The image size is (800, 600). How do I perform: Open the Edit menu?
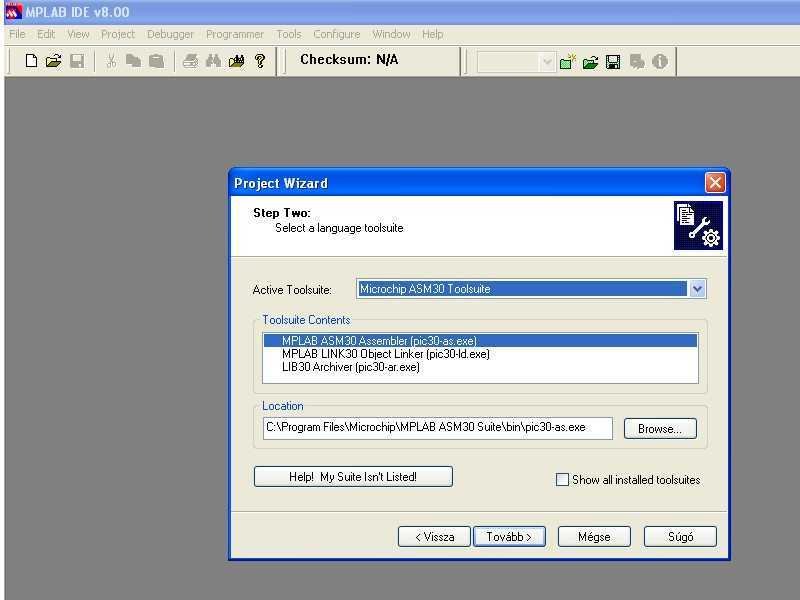pos(45,34)
